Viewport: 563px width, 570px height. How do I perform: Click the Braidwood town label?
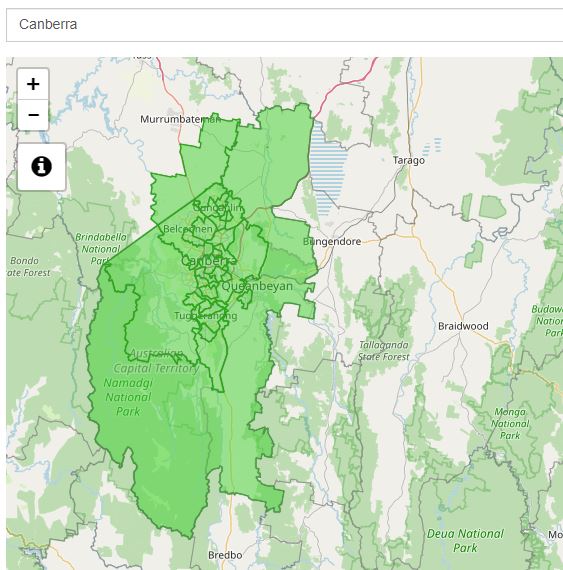click(463, 326)
